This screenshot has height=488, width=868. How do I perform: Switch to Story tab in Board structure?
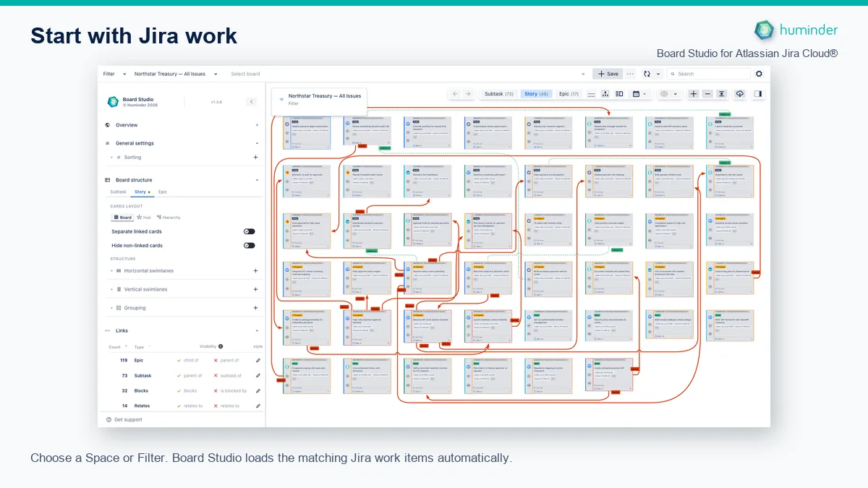coord(141,192)
